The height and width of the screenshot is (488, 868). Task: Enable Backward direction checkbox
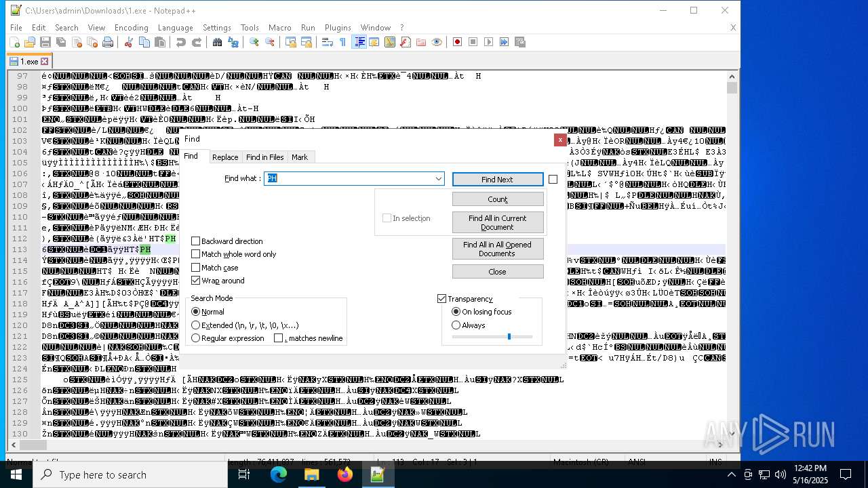pos(196,241)
